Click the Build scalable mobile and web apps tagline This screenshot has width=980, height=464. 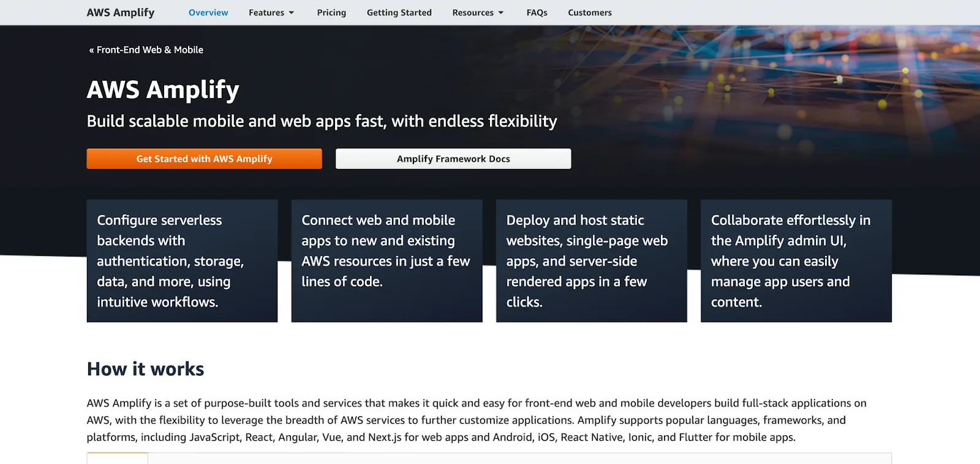(322, 121)
